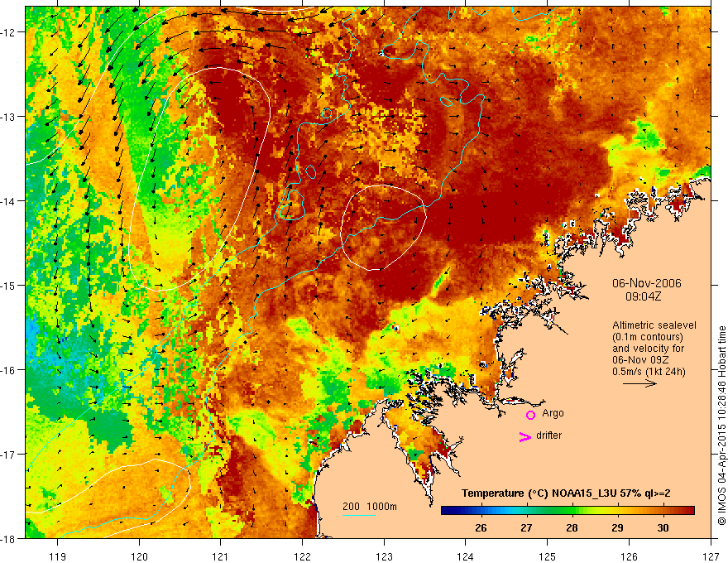Viewport: 728px width, 563px height.
Task: Click the latitude axis label -17
Action: point(9,454)
